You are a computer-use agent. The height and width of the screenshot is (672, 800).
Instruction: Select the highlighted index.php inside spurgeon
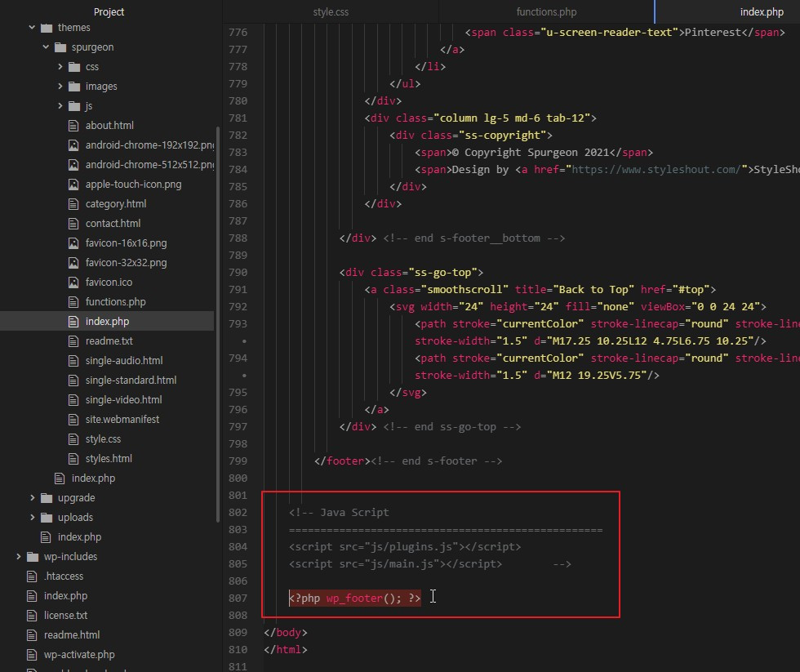point(107,322)
